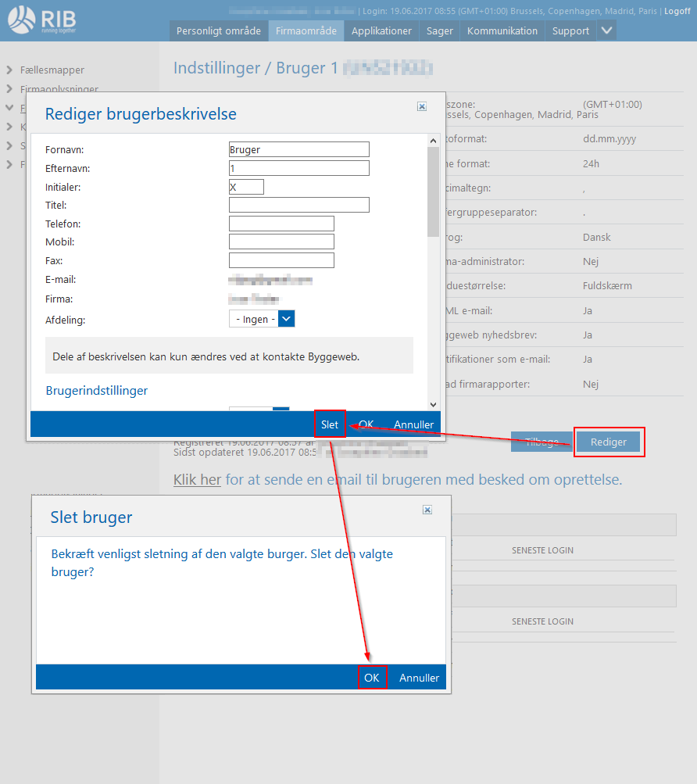The image size is (697, 784).
Task: Open the Sager tab
Action: click(x=440, y=30)
